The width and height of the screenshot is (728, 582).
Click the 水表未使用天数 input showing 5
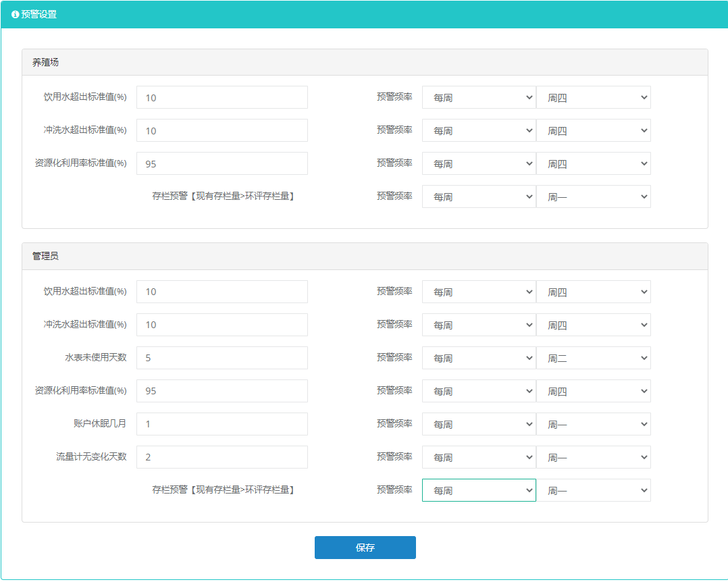[222, 358]
